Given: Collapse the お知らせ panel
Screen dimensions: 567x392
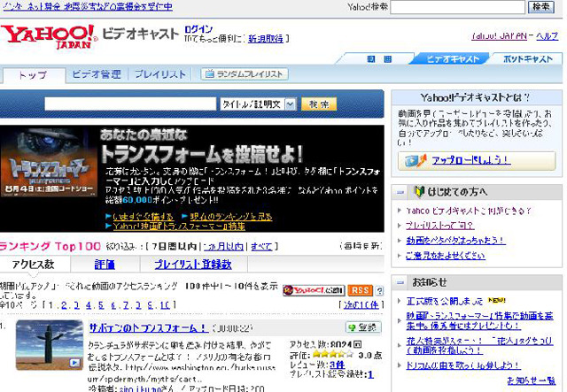Looking at the screenshot, I should point(400,282).
